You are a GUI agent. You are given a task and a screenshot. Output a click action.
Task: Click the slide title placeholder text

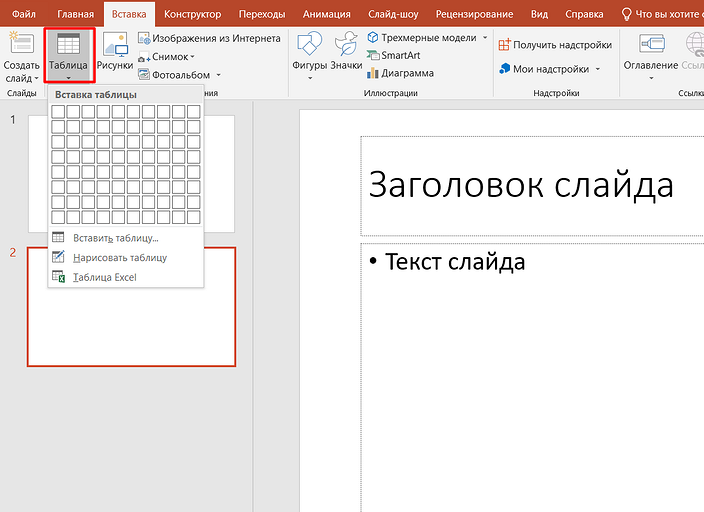point(520,185)
